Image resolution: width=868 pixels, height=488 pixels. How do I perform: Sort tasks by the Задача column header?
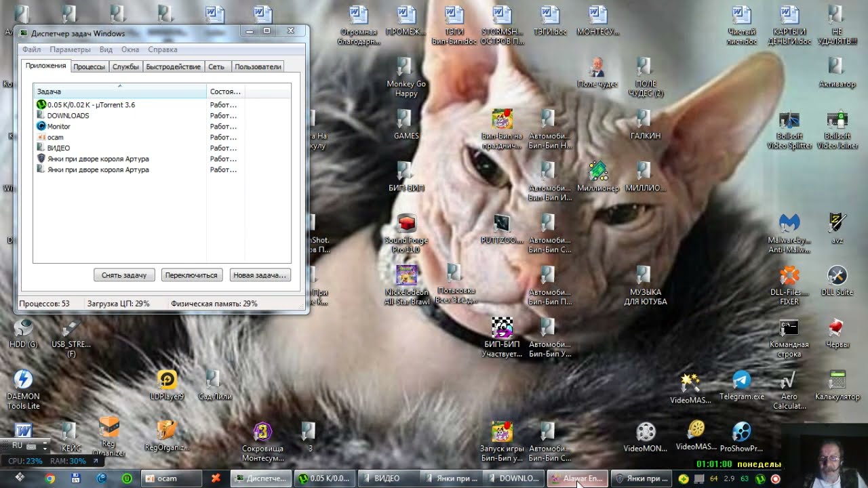(120, 91)
